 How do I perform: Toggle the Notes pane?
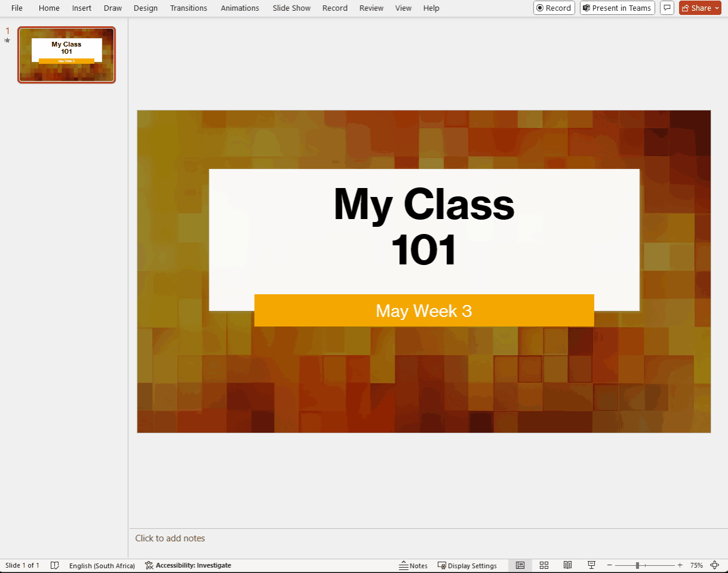point(414,565)
